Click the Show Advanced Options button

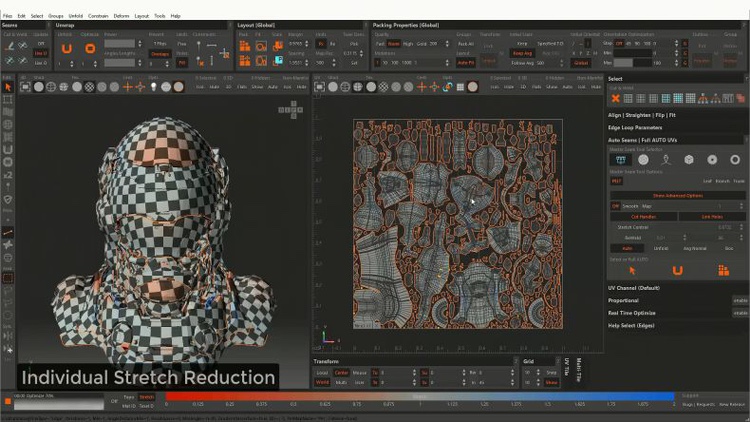(x=677, y=195)
